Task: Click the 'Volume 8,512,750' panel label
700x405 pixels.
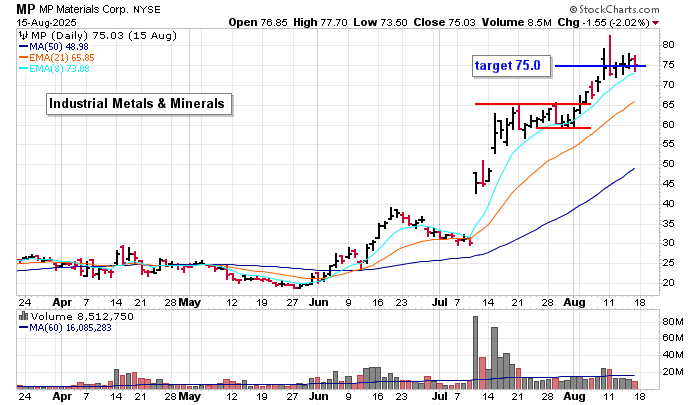Action: pyautogui.click(x=82, y=317)
